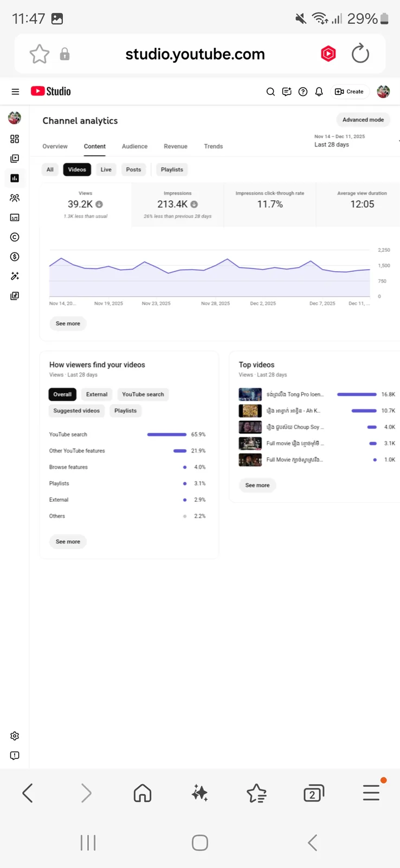Open the help question mark icon

click(x=303, y=92)
